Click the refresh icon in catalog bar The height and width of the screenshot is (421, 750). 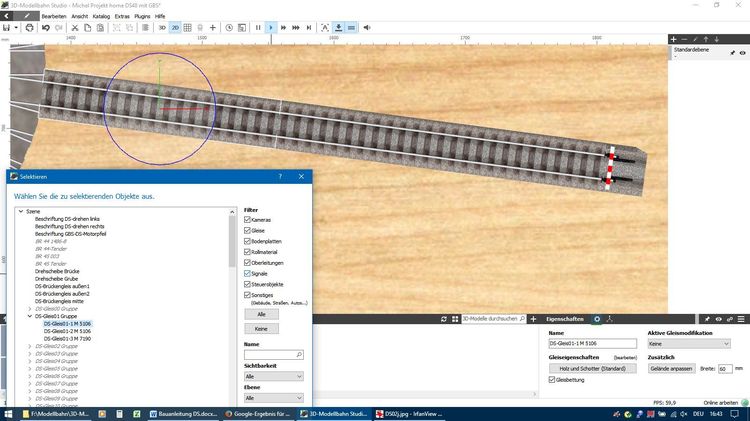tap(444, 319)
